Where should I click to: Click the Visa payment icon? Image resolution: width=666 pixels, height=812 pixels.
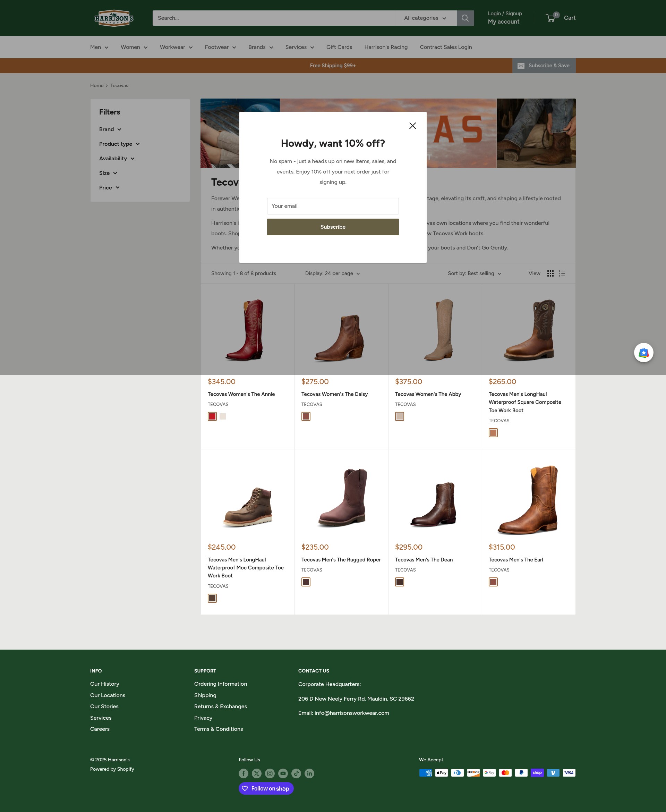(x=569, y=772)
